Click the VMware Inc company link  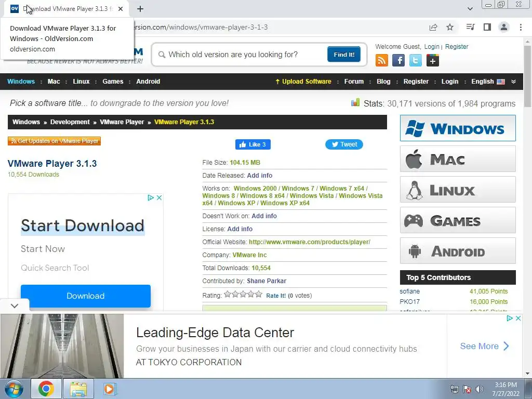tap(249, 255)
